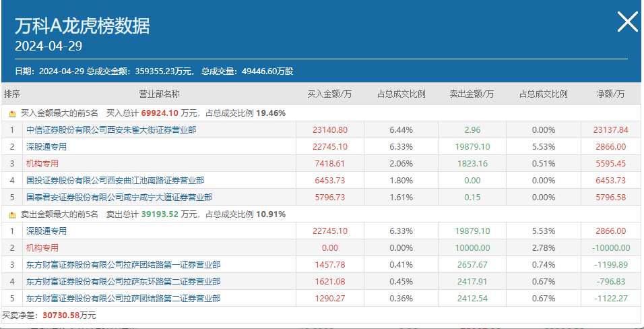Viewport: 644px width, 329px height.
Task: Select the buy amount 7418.61
Action: (330, 164)
